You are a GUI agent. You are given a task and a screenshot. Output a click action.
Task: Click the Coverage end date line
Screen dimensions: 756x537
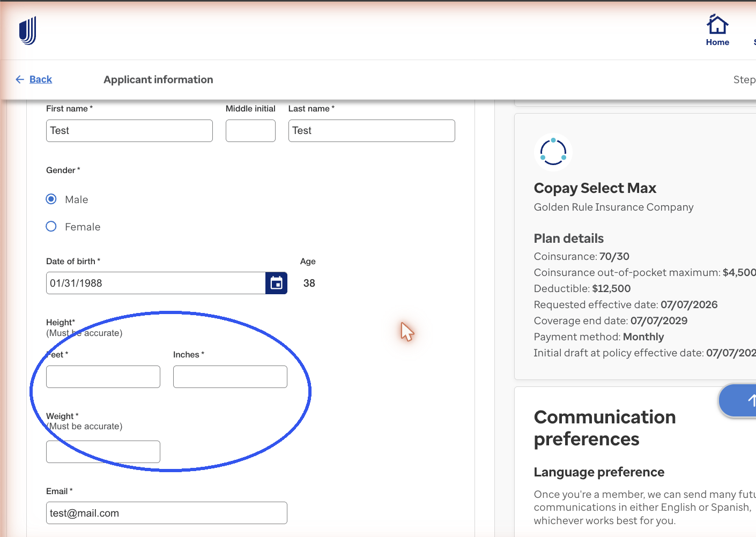tap(611, 320)
